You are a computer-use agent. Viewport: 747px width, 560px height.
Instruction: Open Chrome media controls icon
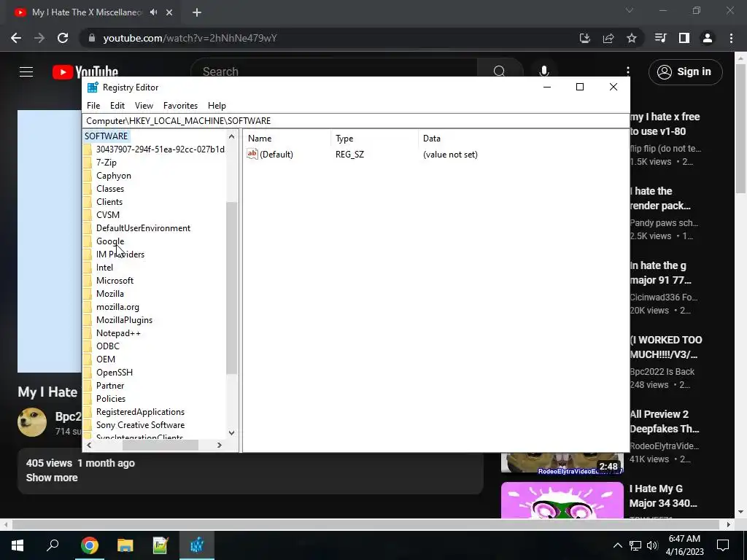(661, 38)
